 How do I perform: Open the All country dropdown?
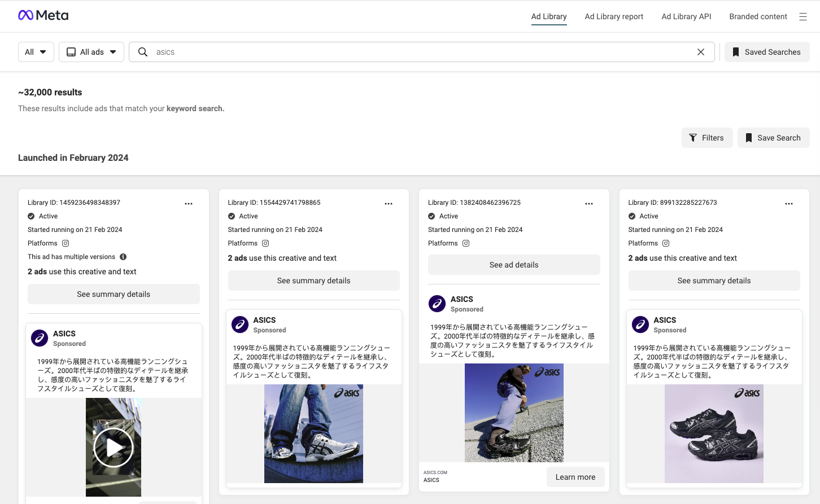36,52
